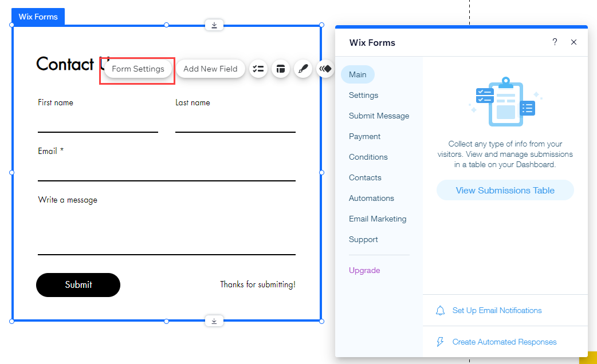Screen dimensions: 597x364
Task: Select the Main tab in Wix Forms
Action: [358, 74]
